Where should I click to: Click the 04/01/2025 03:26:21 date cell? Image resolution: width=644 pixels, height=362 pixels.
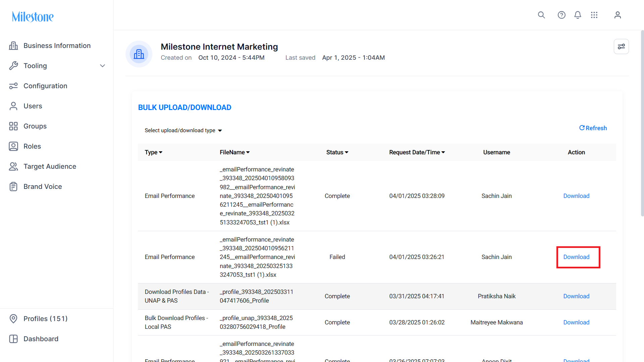pyautogui.click(x=417, y=257)
